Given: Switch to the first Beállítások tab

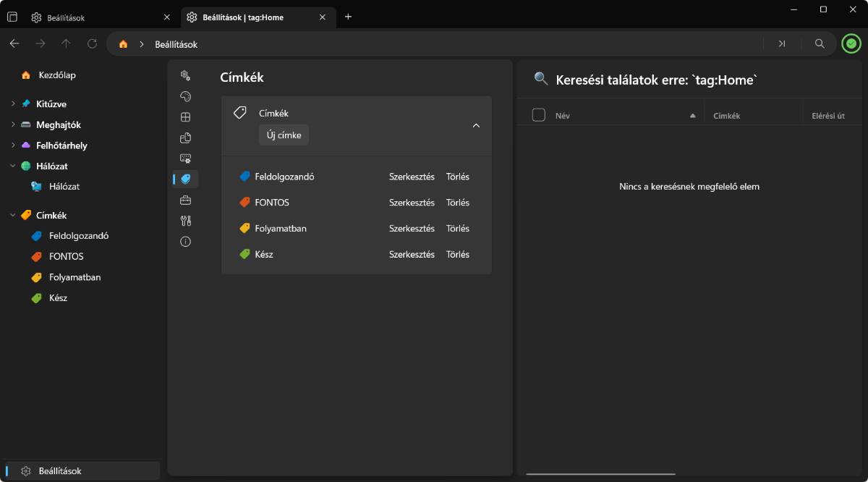Looking at the screenshot, I should click(x=100, y=17).
